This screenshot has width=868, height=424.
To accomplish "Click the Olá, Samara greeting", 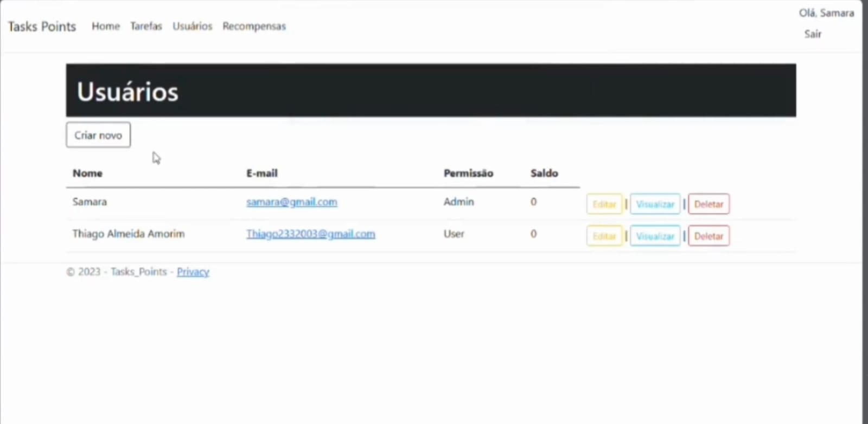I will click(826, 13).
